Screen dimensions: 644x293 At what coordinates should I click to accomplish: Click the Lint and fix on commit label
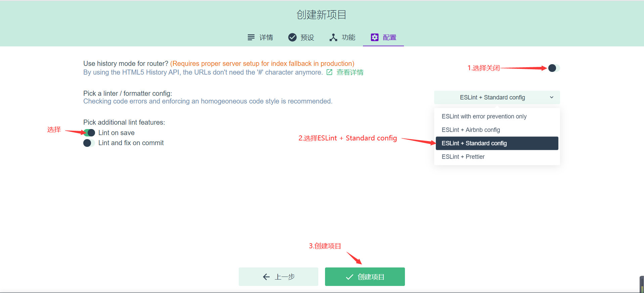tap(131, 143)
